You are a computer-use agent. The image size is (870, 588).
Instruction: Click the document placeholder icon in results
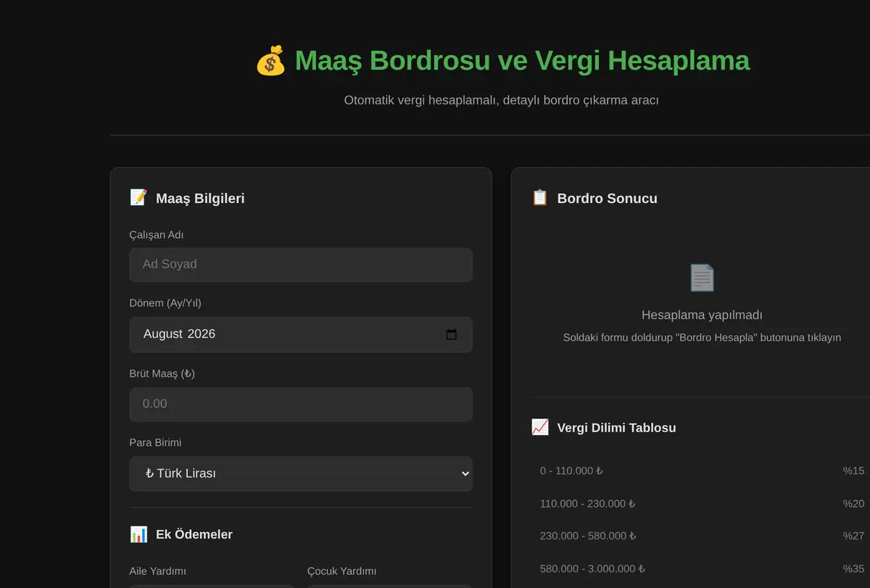[x=702, y=278]
